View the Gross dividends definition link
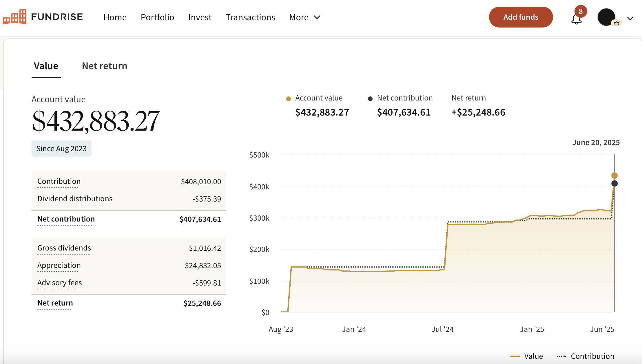The height and width of the screenshot is (364, 642). [x=64, y=248]
